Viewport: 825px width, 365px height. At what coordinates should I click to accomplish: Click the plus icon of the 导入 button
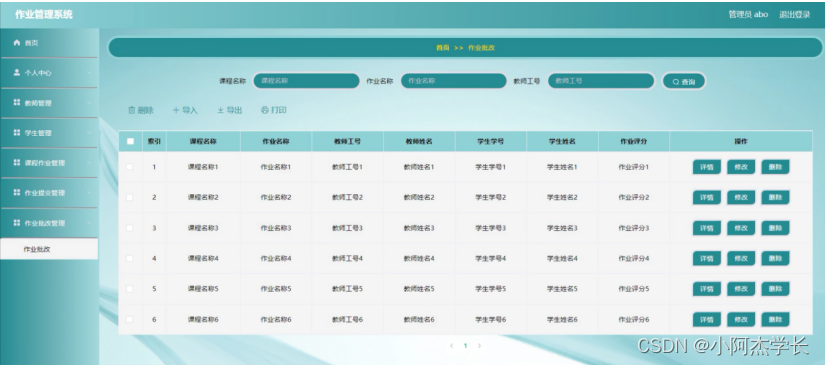(x=176, y=110)
